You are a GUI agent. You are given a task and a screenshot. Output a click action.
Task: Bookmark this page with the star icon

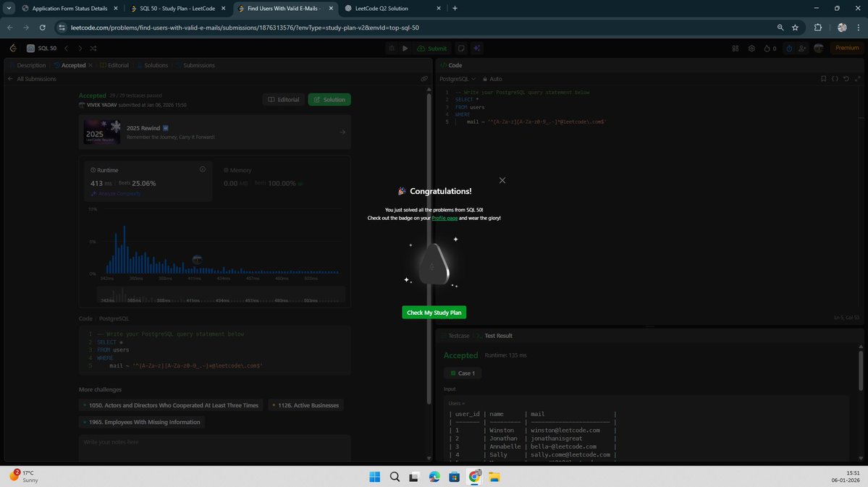[x=796, y=27]
